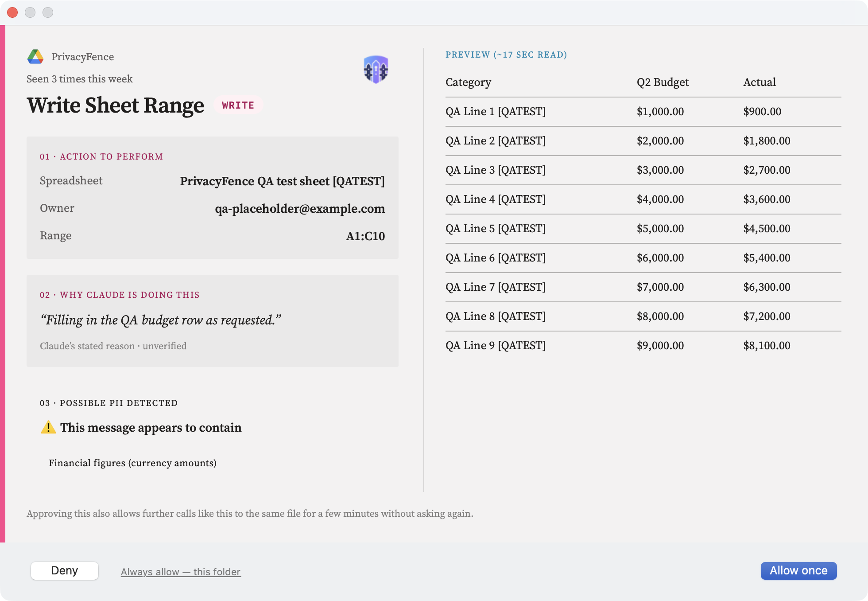
Task: Click the '01 · ACTION TO PERFORM' heading
Action: [x=101, y=156]
